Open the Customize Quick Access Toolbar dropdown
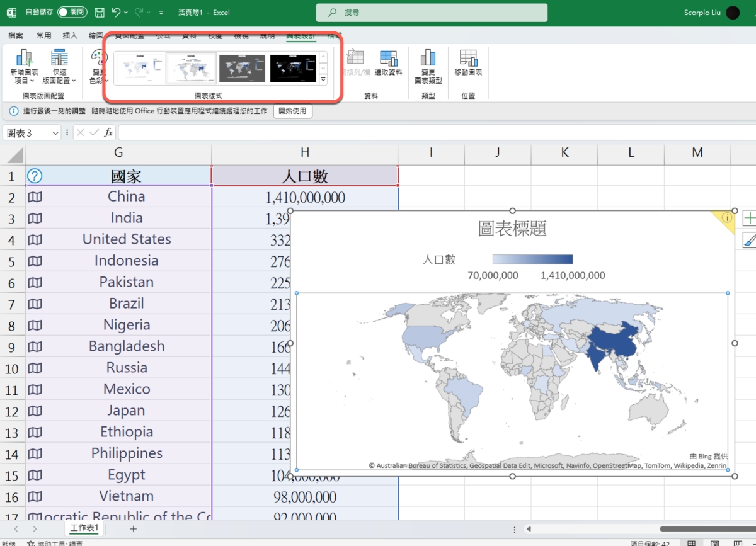Image resolution: width=756 pixels, height=546 pixels. (162, 13)
